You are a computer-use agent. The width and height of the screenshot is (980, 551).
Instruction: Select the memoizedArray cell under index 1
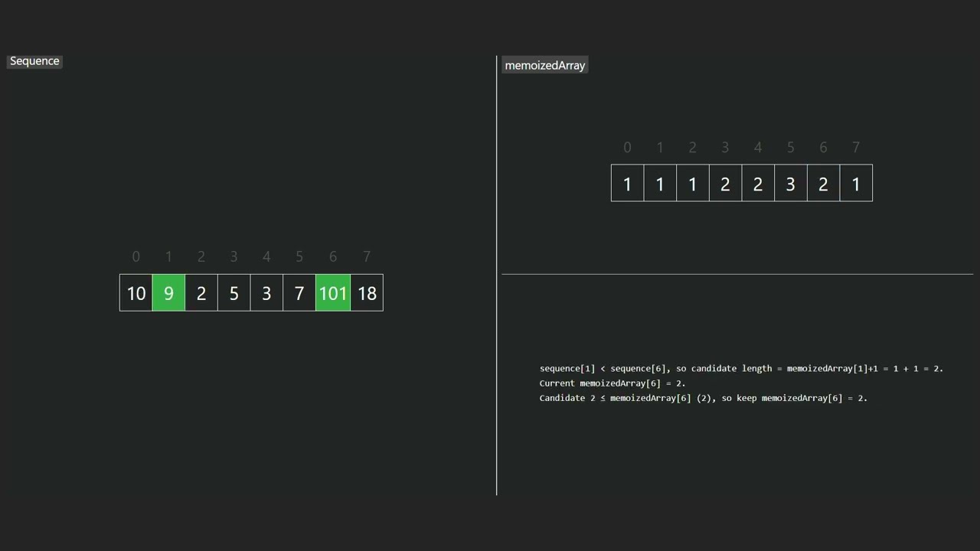click(660, 184)
